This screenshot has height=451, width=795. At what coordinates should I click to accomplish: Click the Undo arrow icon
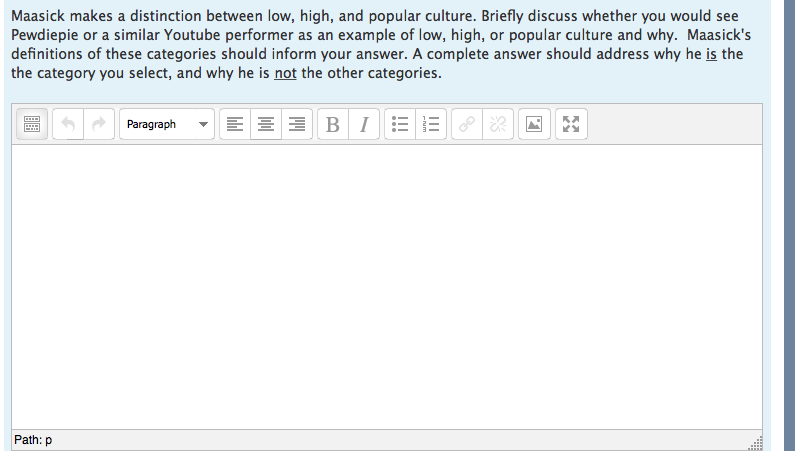coord(68,124)
